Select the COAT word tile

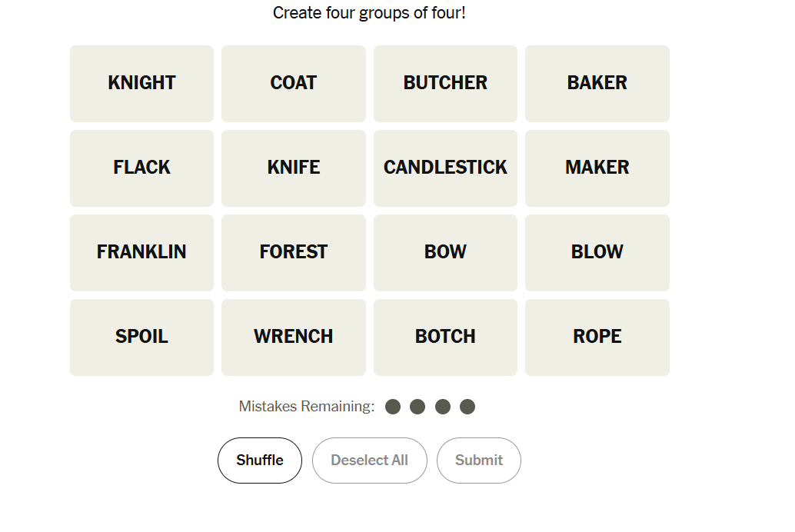coord(293,83)
